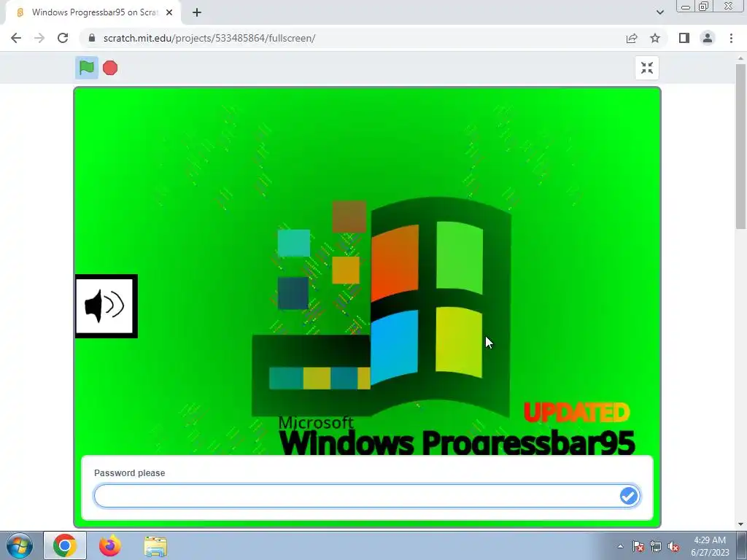Click the muted volume tray icon
The width and height of the screenshot is (747, 560).
[x=673, y=547]
